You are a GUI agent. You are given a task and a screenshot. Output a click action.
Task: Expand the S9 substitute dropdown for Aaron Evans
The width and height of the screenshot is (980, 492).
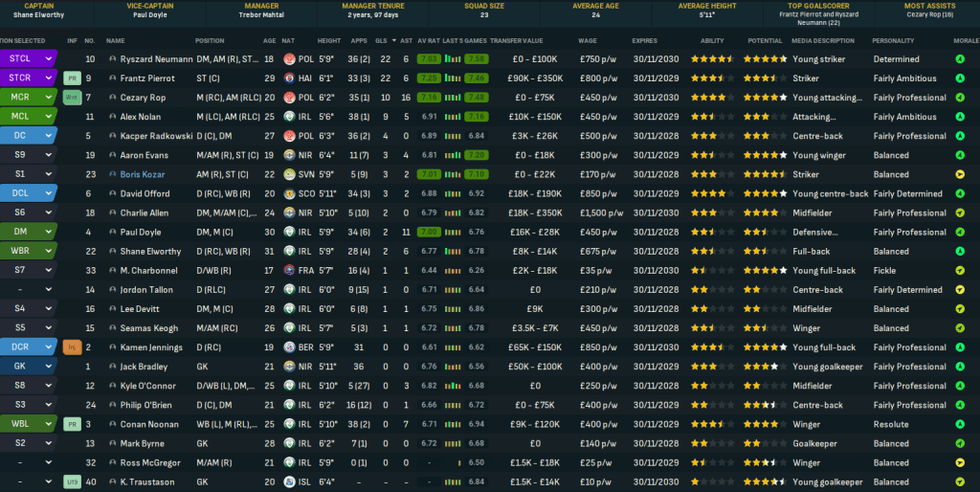(x=49, y=155)
